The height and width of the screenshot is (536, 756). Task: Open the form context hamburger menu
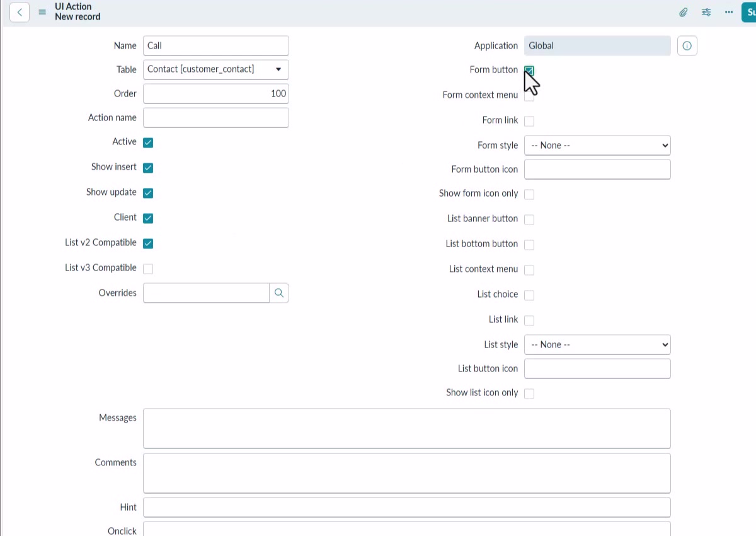tap(42, 12)
